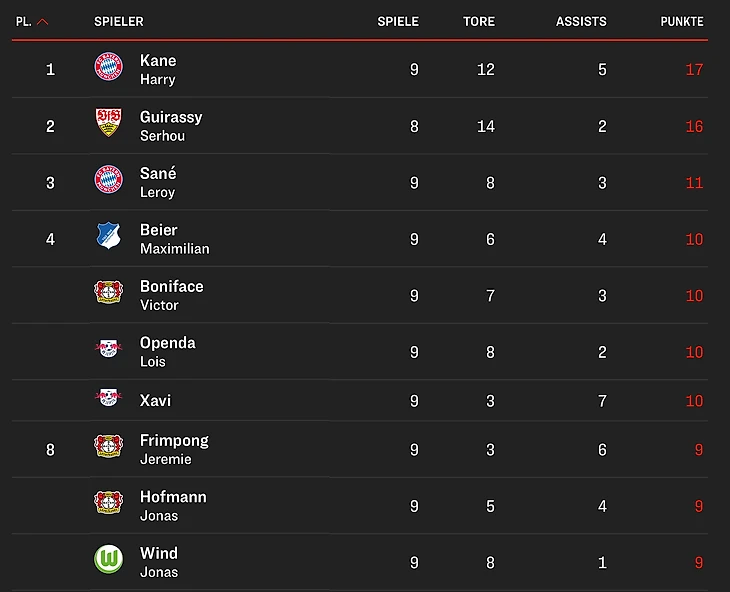Click the RB Leipzig logo beside Xavi
Image resolution: width=730 pixels, height=592 pixels.
click(x=108, y=399)
